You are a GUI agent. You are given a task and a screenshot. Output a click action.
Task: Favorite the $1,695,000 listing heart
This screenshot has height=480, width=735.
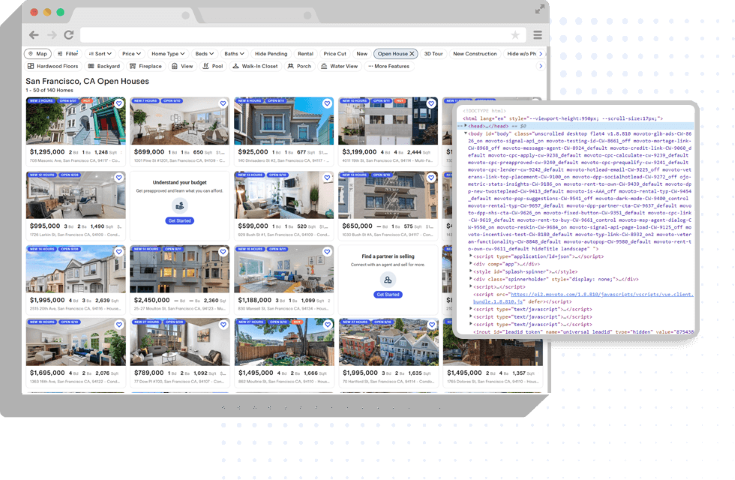(119, 324)
